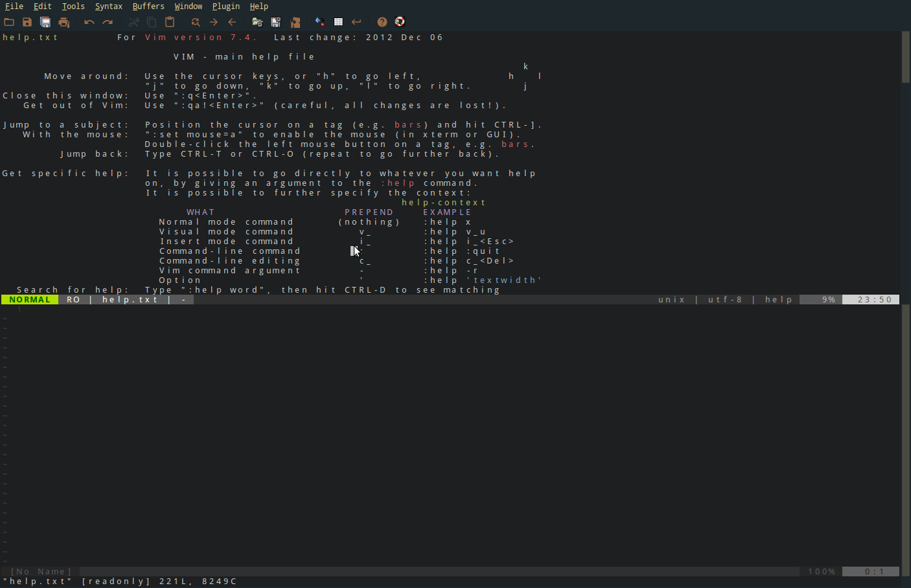This screenshot has width=911, height=588.
Task: Click the Find Help lifebuoy icon
Action: 400,22
